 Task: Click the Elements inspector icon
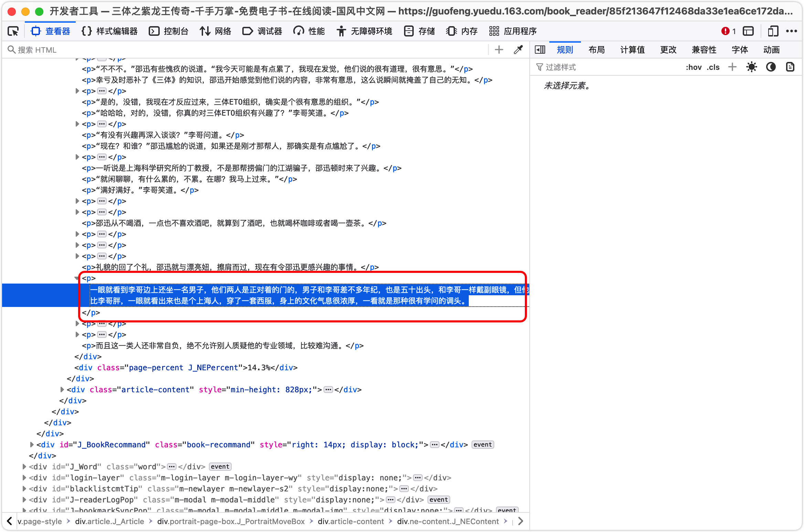click(x=12, y=30)
